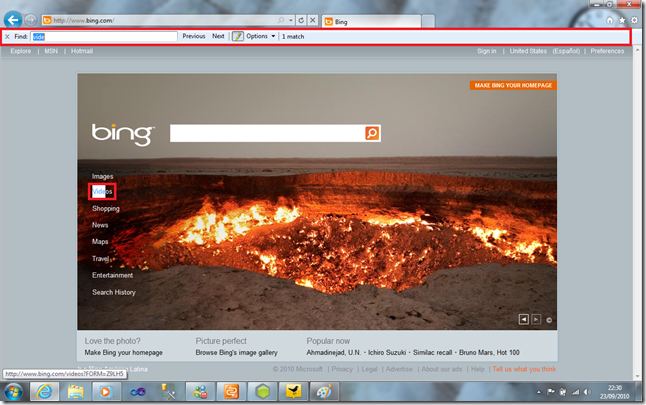
Task: Show previous Bing background image
Action: click(x=524, y=319)
